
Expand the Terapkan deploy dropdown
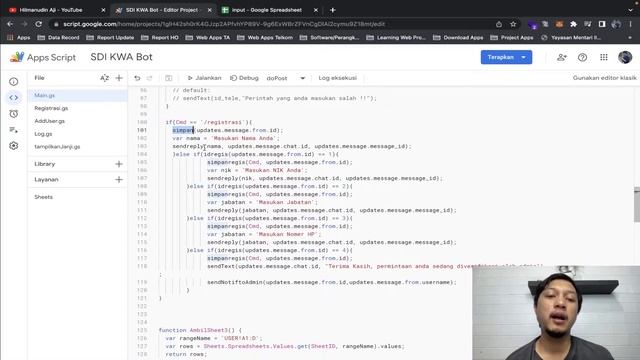[x=524, y=58]
